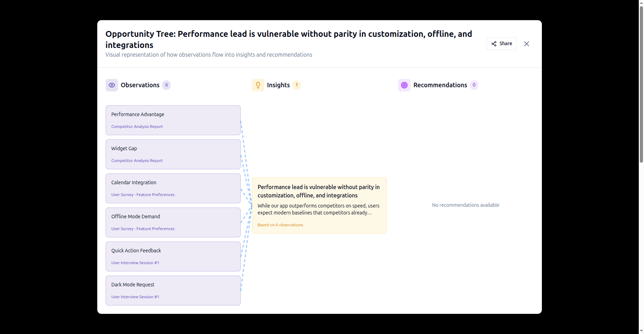Click the share icon inside the Share button
This screenshot has height=334, width=644.
[495, 43]
